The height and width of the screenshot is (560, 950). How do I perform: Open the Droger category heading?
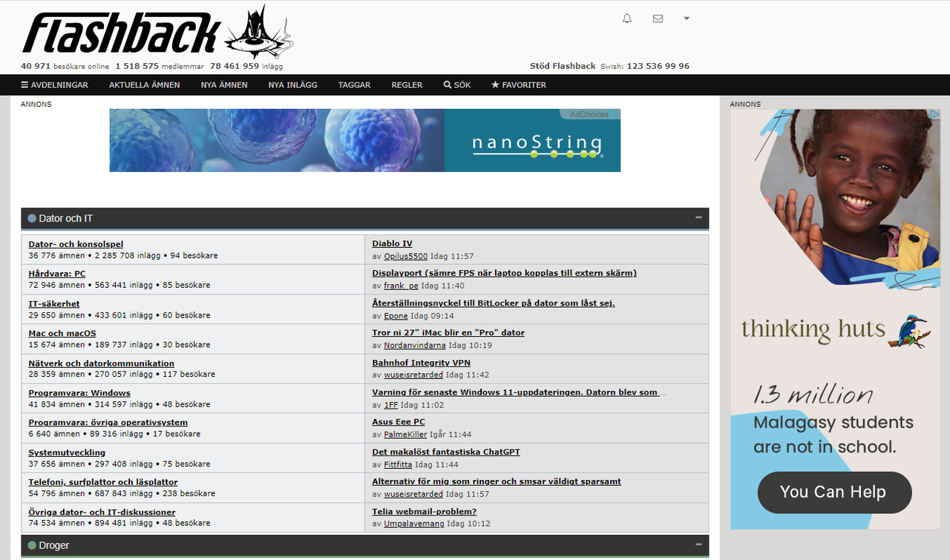[x=54, y=545]
